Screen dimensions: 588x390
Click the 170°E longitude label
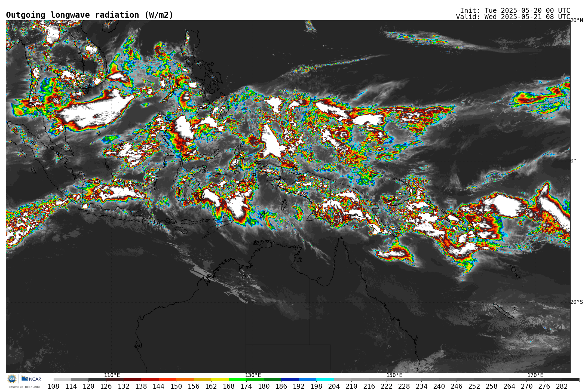tap(535, 375)
